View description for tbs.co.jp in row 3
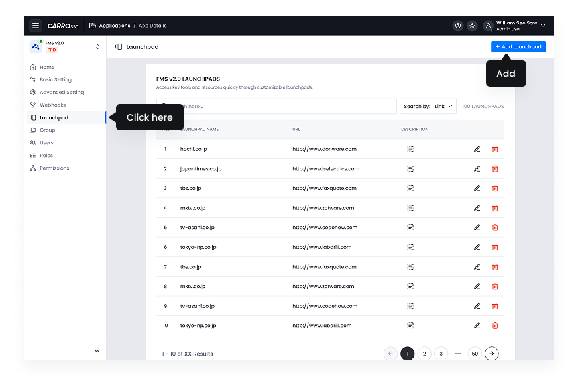Viewport: 578px width, 392px height. tap(410, 188)
